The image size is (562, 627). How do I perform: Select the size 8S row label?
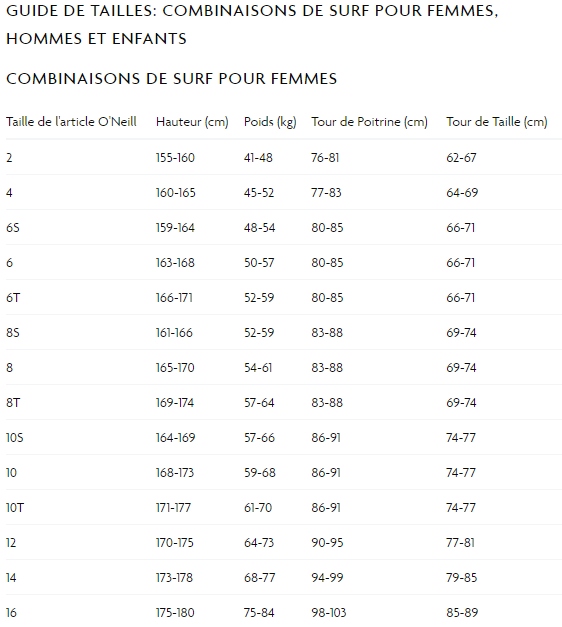coord(13,333)
